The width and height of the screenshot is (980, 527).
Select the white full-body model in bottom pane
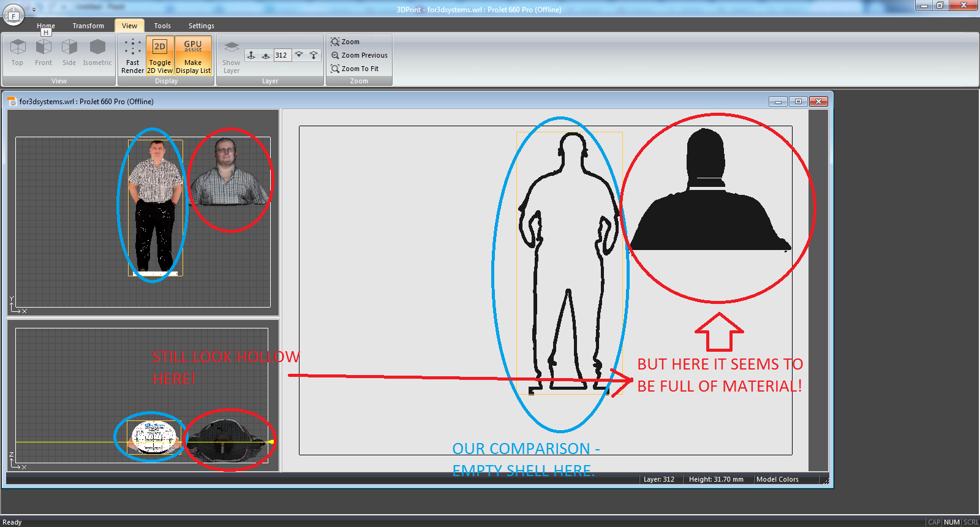tap(154, 438)
